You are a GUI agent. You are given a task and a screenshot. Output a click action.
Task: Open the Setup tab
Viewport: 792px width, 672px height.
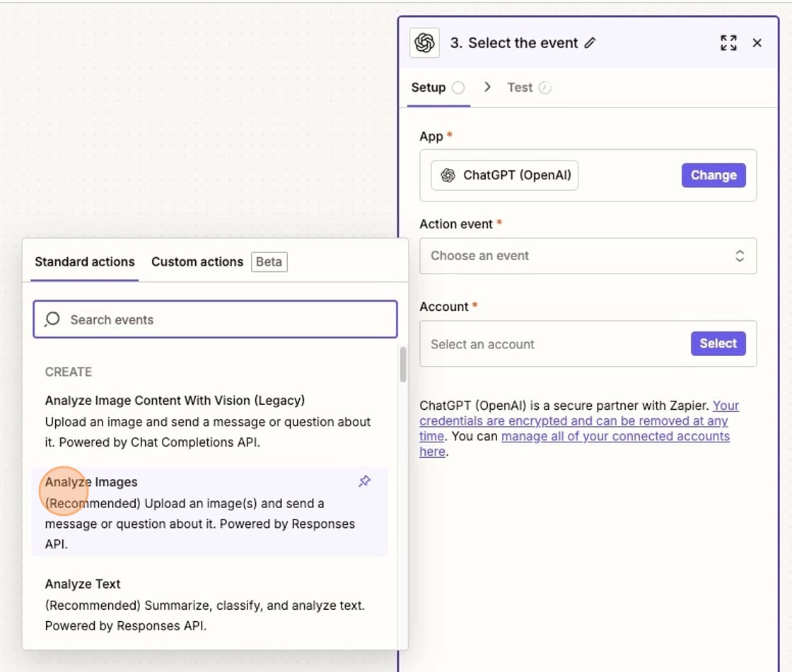438,88
